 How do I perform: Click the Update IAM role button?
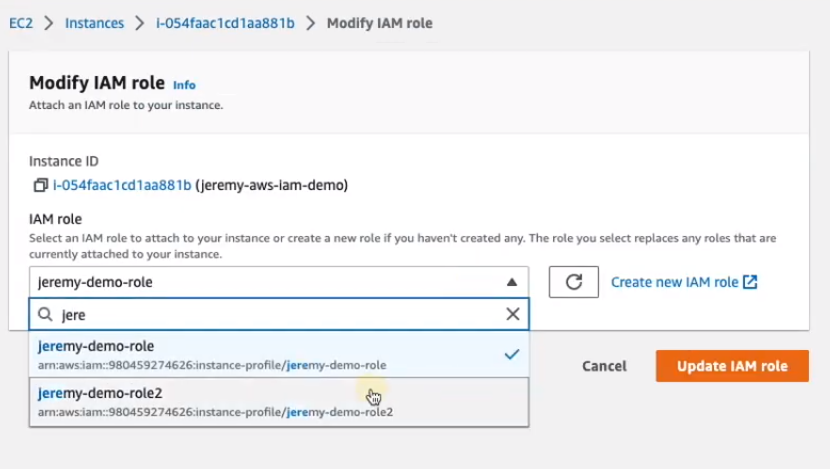click(732, 366)
